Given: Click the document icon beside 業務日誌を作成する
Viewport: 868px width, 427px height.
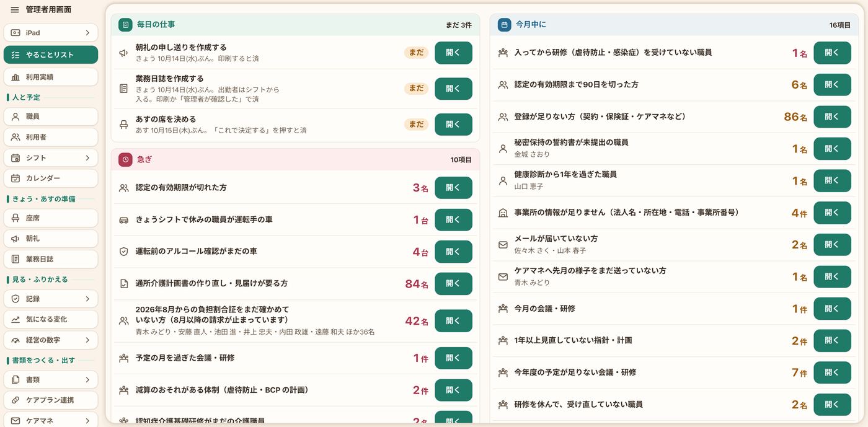Looking at the screenshot, I should (123, 89).
